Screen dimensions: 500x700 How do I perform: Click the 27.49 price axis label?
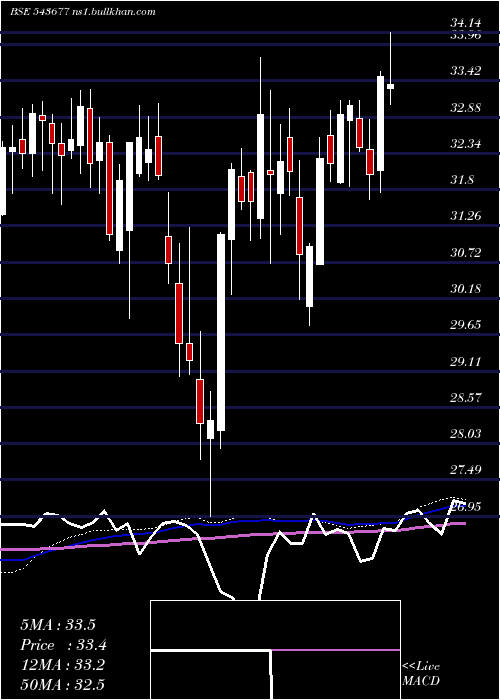466,469
